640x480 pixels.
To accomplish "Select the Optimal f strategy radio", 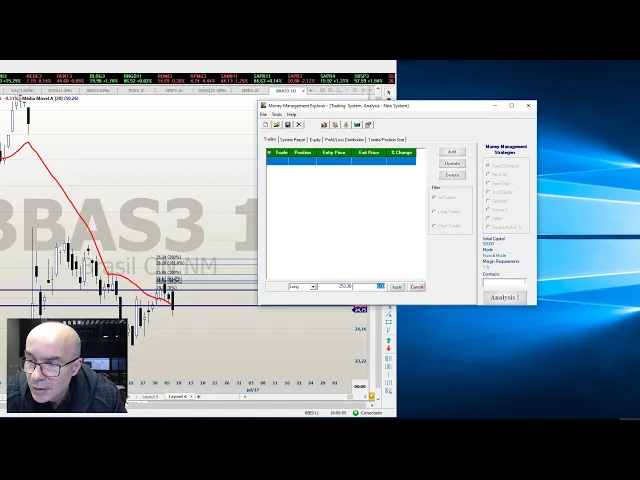I will pyautogui.click(x=488, y=201).
